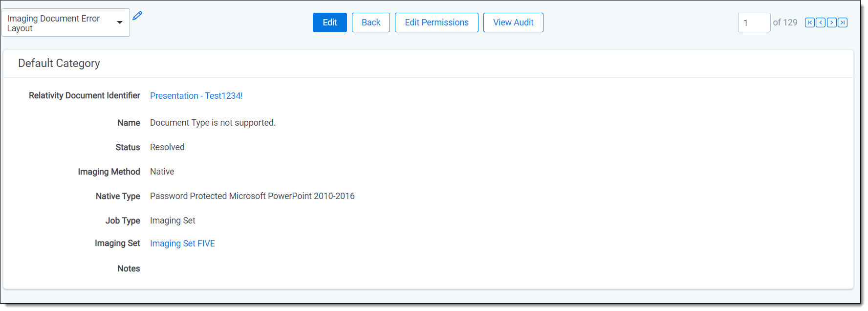868x311 pixels.
Task: Go back using the Back button
Action: point(370,22)
